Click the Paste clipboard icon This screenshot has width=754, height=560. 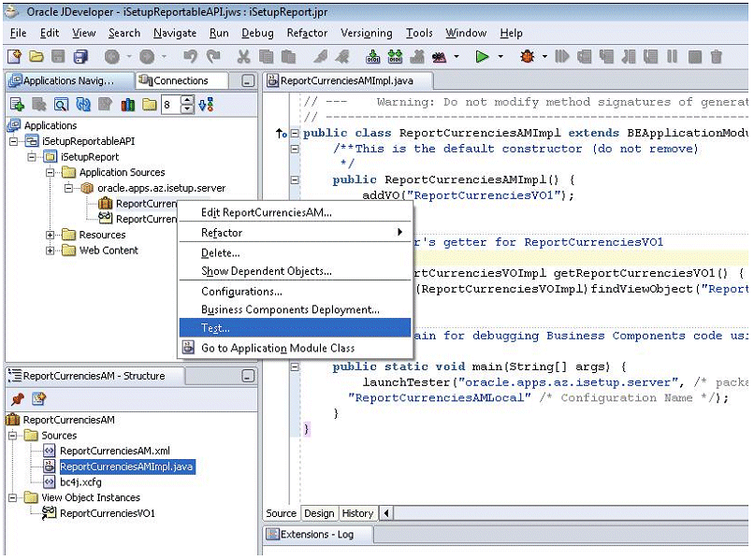pyautogui.click(x=288, y=57)
